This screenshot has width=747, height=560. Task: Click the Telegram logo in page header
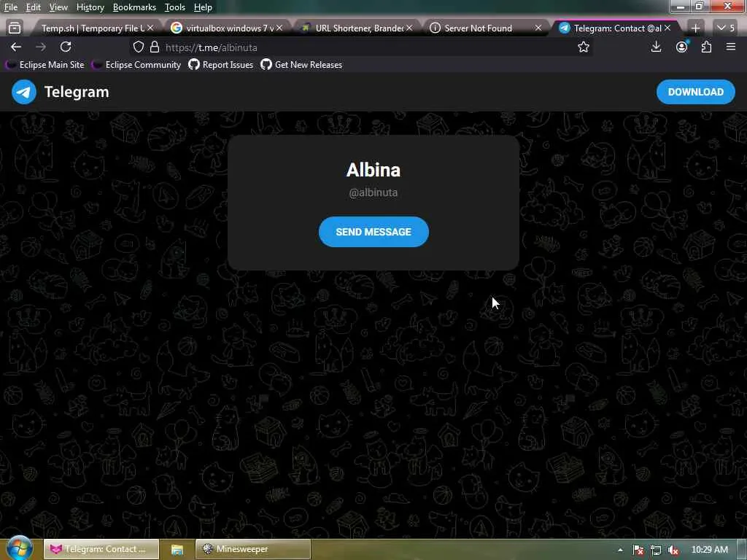(x=24, y=92)
